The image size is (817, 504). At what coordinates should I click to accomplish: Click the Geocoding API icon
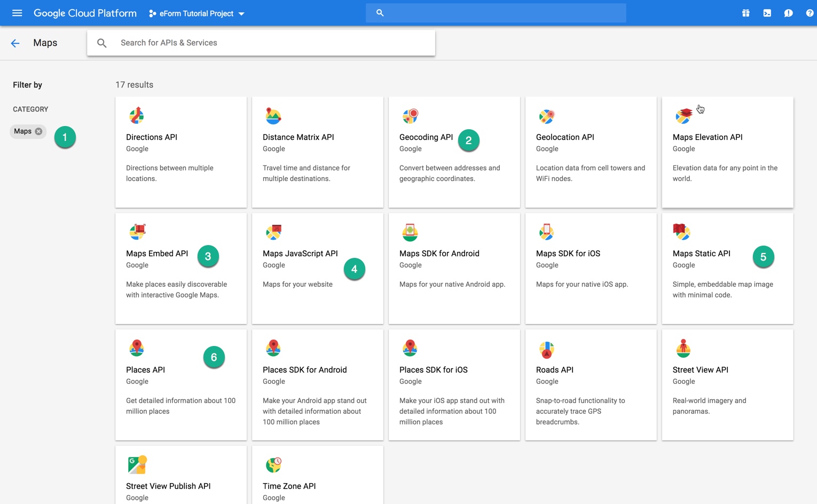(x=410, y=115)
